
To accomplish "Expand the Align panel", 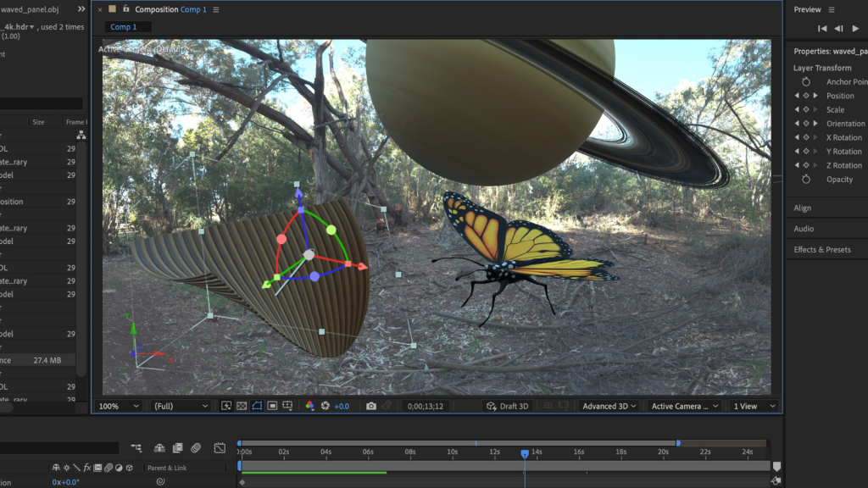I will (x=802, y=208).
